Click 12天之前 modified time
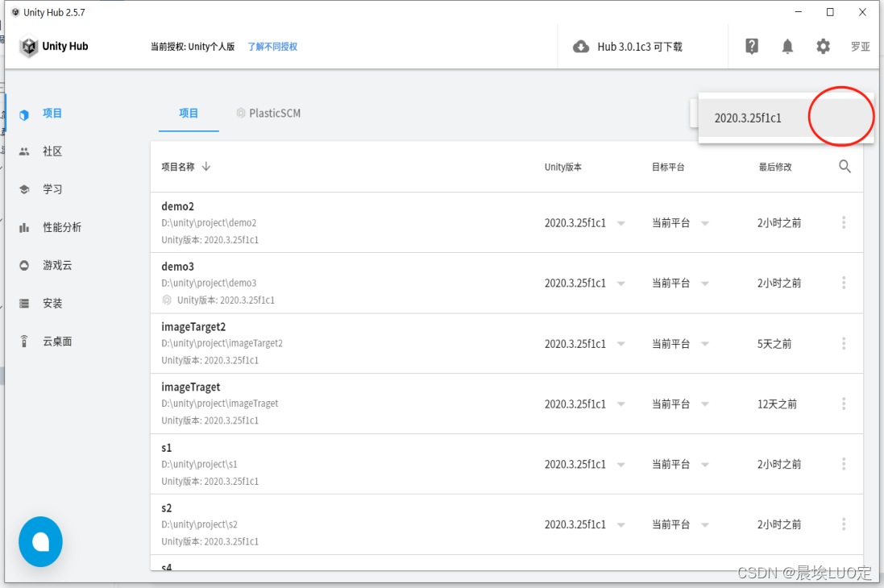This screenshot has width=884, height=588. [x=777, y=404]
